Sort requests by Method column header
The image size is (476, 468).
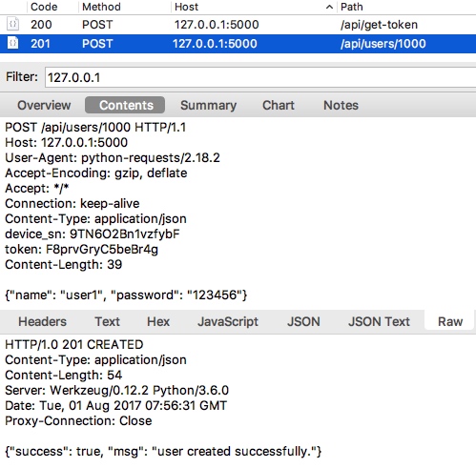tap(101, 7)
